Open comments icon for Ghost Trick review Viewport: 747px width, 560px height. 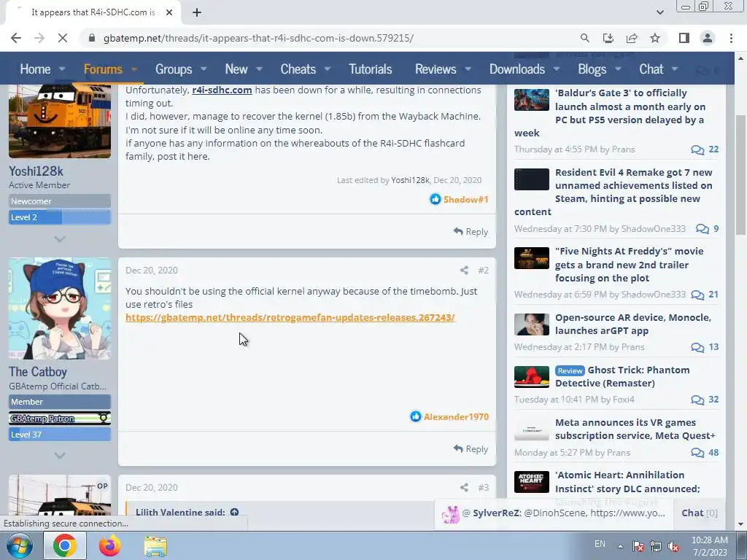click(x=697, y=400)
